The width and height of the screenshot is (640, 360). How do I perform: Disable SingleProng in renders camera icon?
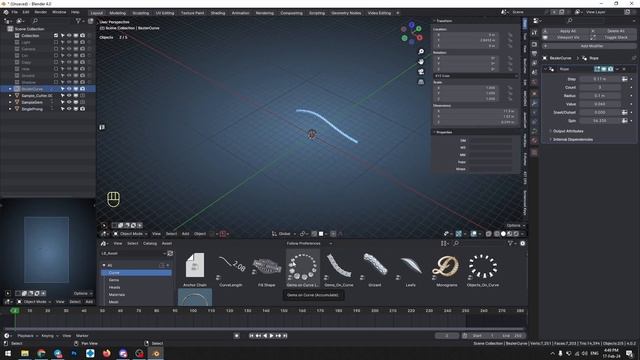82,109
